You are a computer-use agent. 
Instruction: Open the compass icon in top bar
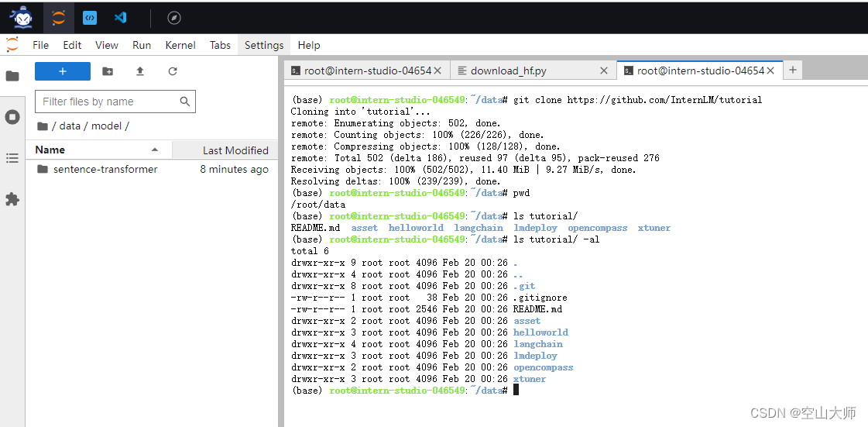point(173,18)
